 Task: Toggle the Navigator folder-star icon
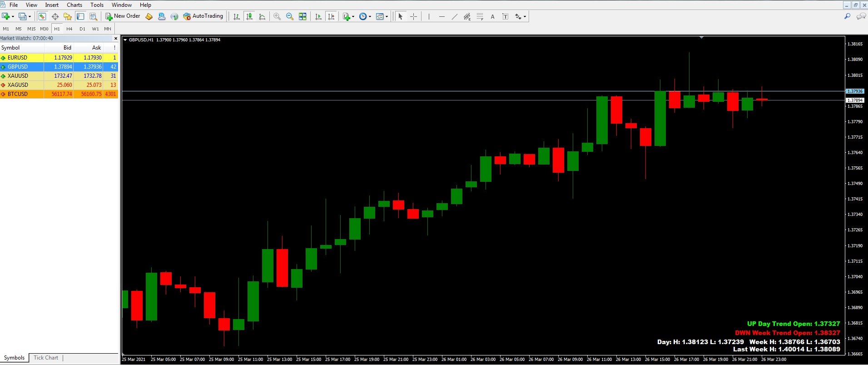[x=68, y=16]
